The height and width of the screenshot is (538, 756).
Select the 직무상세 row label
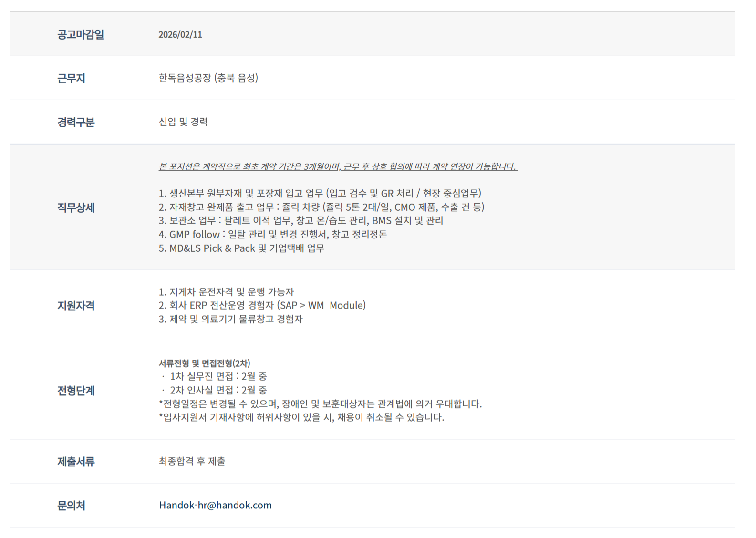tap(76, 207)
